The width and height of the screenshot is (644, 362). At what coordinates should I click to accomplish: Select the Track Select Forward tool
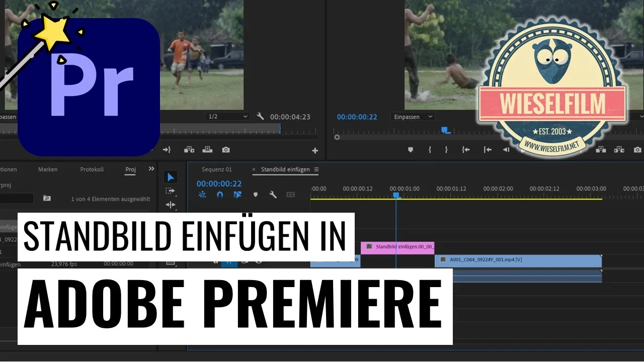pyautogui.click(x=171, y=191)
